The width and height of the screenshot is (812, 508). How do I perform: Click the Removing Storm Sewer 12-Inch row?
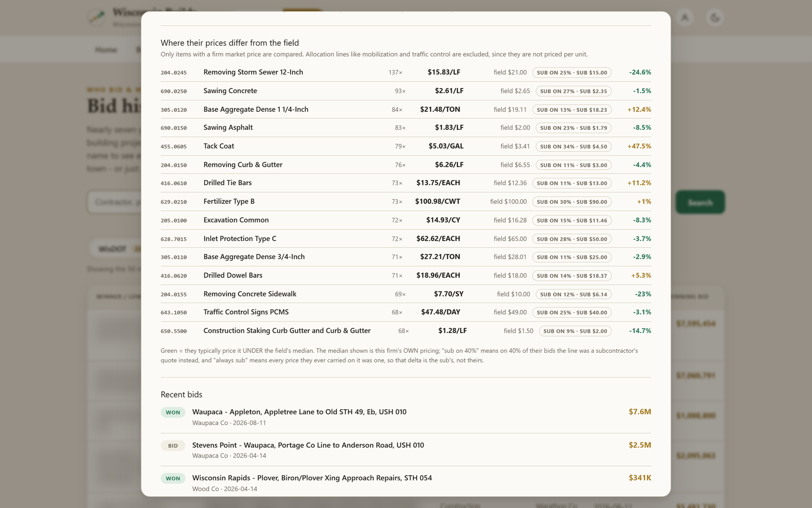coord(406,72)
